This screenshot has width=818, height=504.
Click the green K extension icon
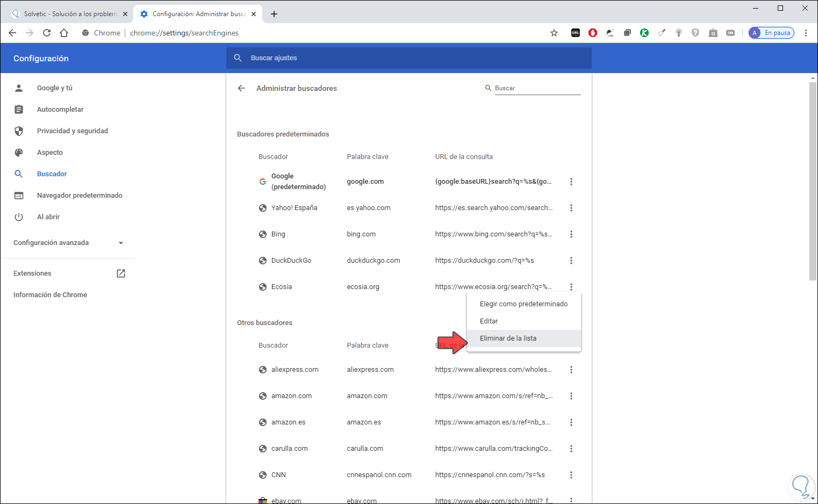pyautogui.click(x=644, y=33)
